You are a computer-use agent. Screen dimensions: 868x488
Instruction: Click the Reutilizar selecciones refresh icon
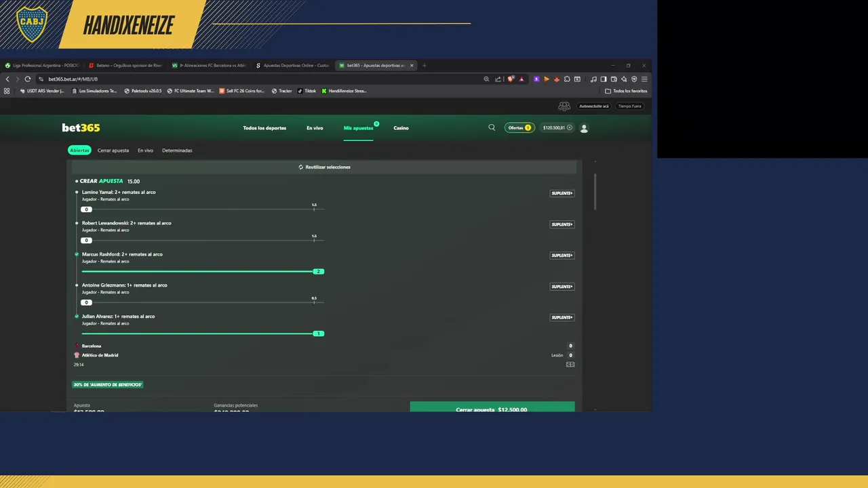(301, 167)
